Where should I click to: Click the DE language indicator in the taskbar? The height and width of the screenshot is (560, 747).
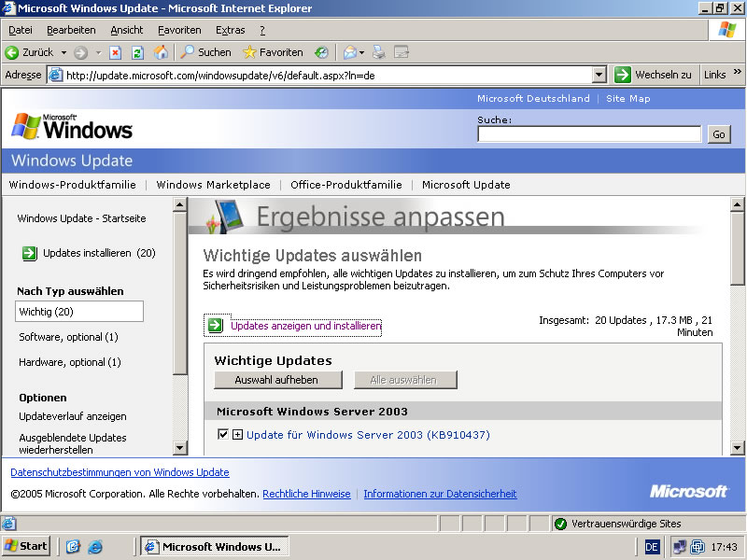(x=652, y=547)
